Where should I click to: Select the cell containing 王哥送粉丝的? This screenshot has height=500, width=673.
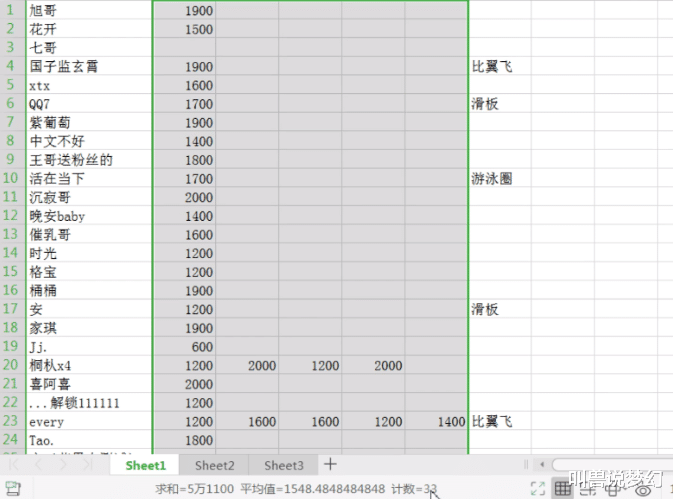point(89,160)
